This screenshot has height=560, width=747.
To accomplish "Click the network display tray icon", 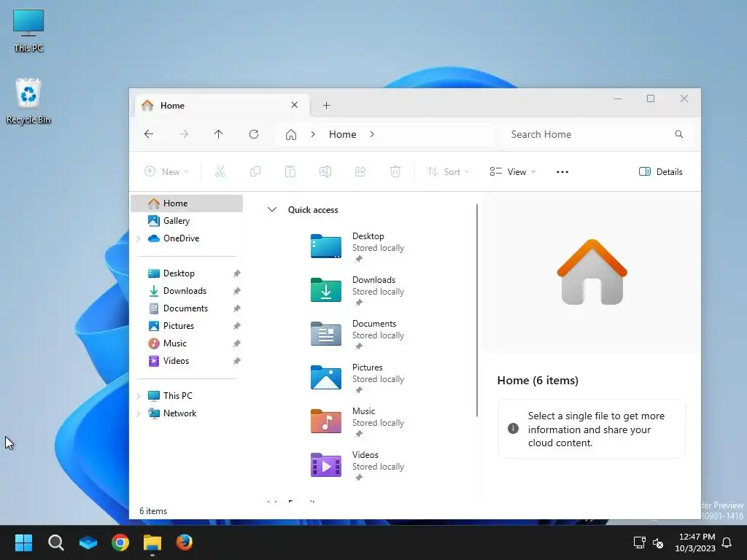I will pos(639,542).
